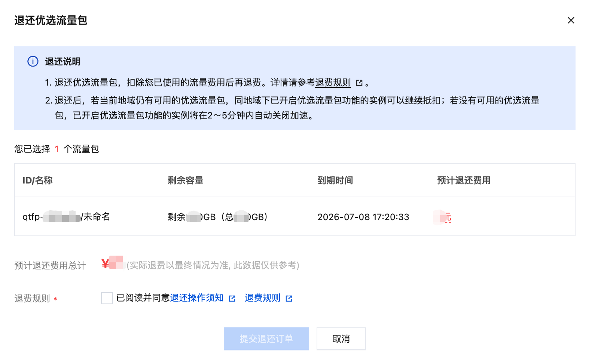Click the qtfp- package ID cell
Screen dimensions: 592x364
click(x=66, y=217)
